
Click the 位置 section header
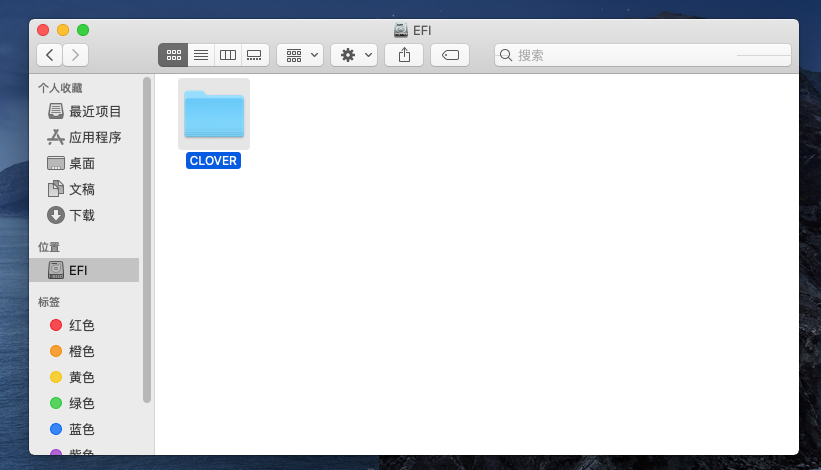pyautogui.click(x=49, y=247)
